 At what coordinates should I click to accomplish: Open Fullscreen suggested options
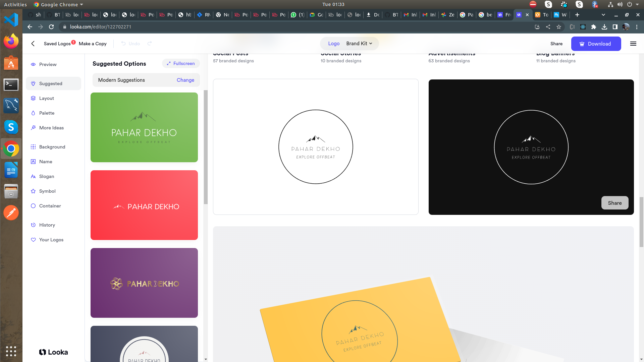pos(181,63)
